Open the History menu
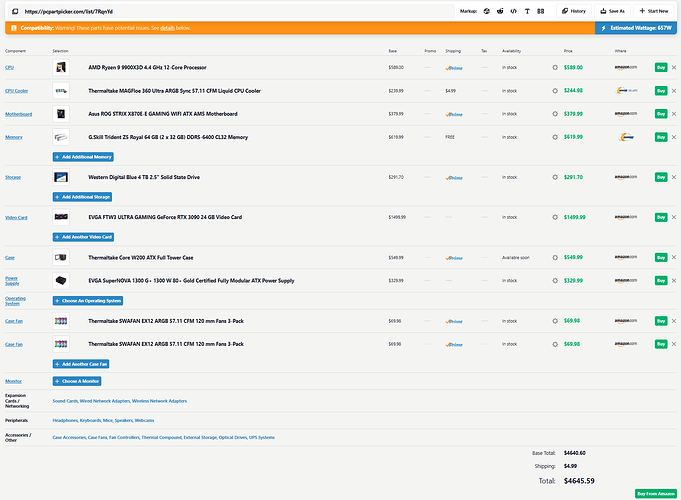The height and width of the screenshot is (500, 681). point(573,10)
